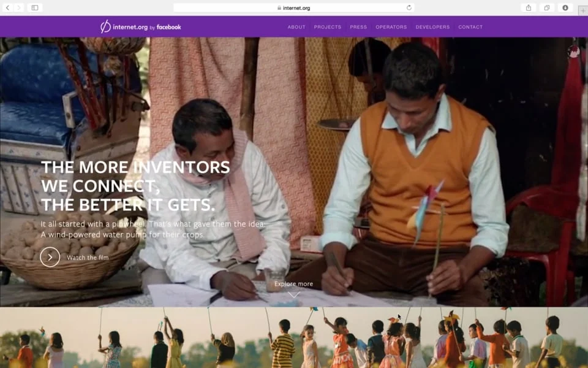This screenshot has width=588, height=368.
Task: Click the Watch the film link
Action: pyautogui.click(x=88, y=258)
